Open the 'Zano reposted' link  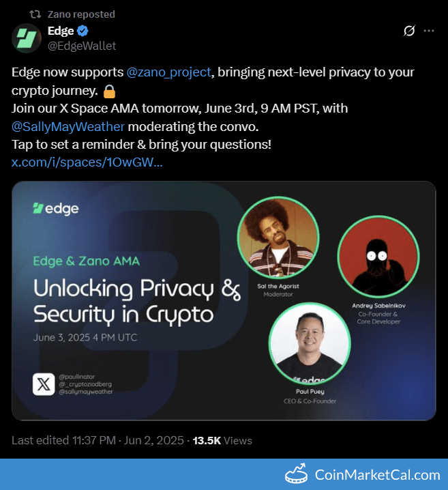81,14
